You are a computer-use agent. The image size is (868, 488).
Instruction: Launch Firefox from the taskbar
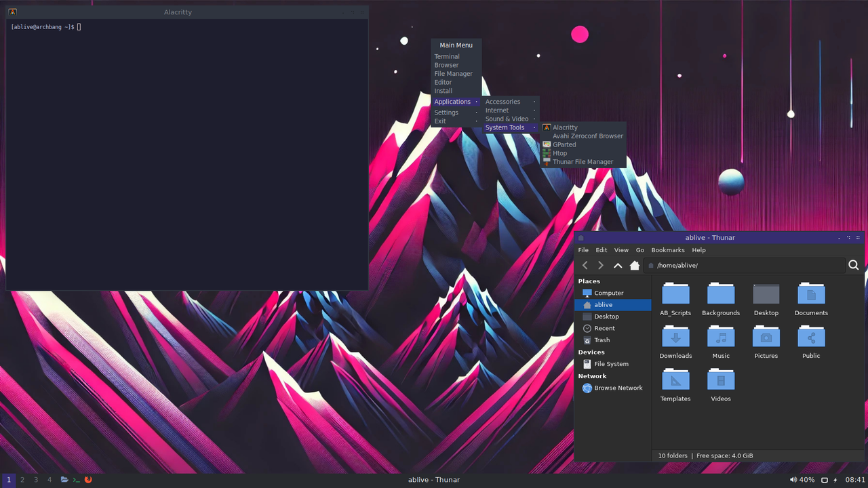pos(88,480)
